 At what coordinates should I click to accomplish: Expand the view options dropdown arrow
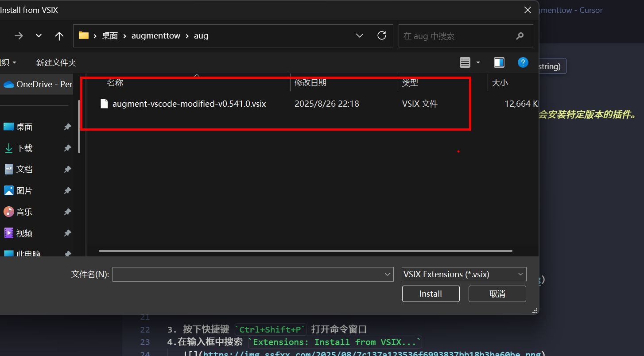[478, 62]
